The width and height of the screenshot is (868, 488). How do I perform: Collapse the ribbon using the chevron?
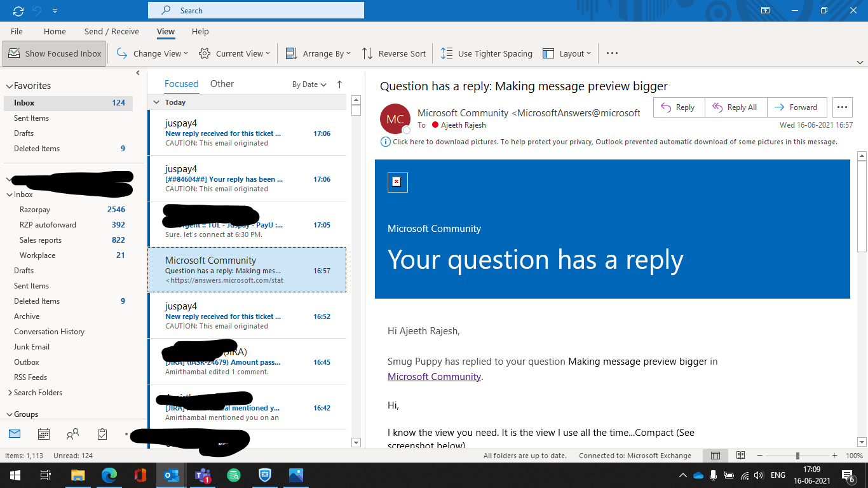[860, 62]
